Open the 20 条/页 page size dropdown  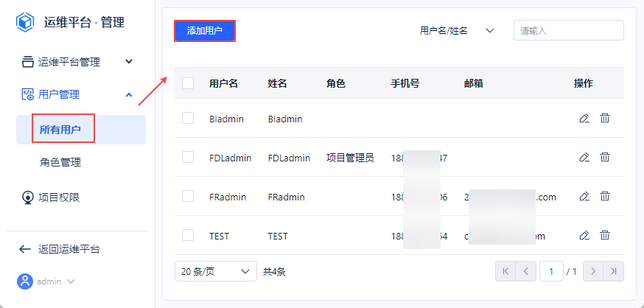tap(215, 271)
